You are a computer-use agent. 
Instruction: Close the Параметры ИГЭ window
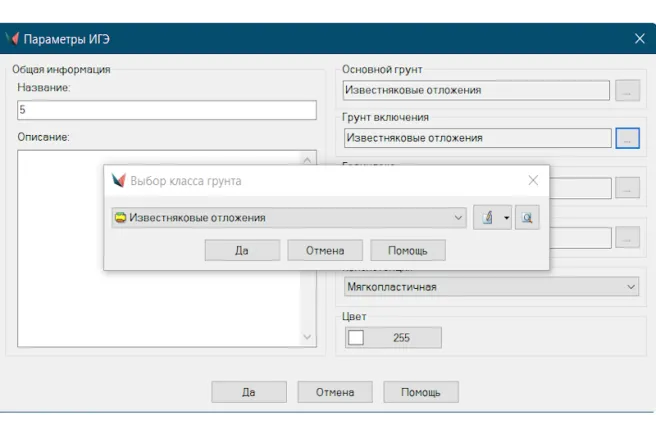[x=639, y=38]
